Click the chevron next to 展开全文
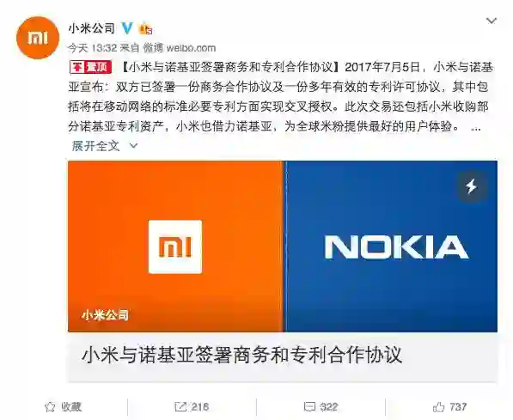The width and height of the screenshot is (513, 420). (133, 145)
